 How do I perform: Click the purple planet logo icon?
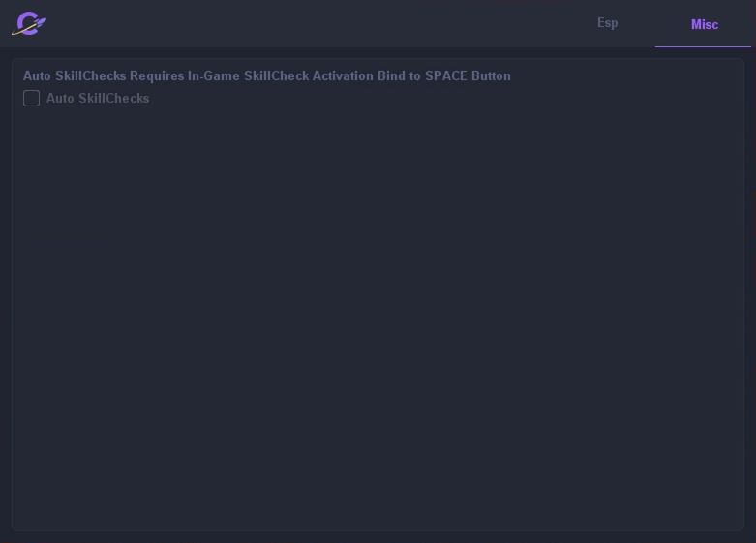coord(29,24)
